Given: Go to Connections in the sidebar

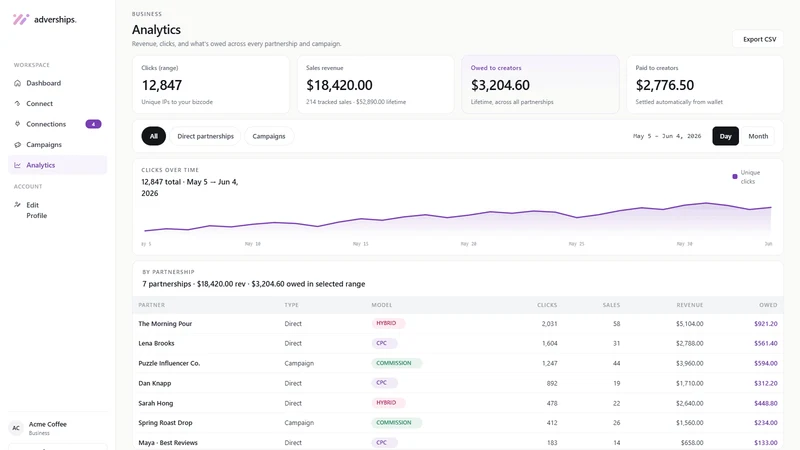Looking at the screenshot, I should pos(58,124).
